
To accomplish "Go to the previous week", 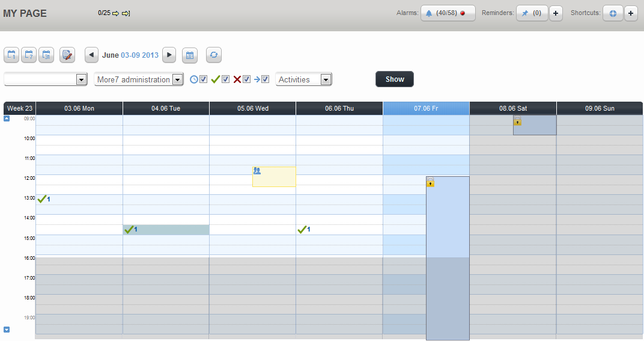I will (x=91, y=55).
